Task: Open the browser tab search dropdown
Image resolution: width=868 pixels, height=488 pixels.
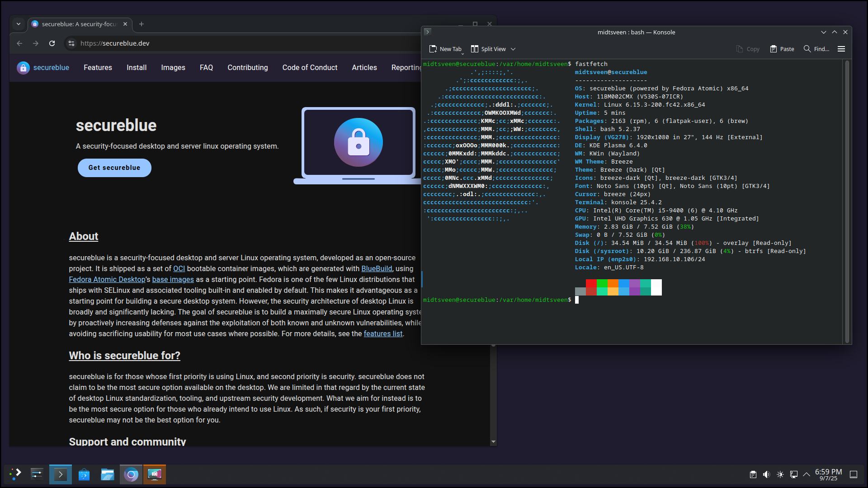Action: click(x=19, y=24)
